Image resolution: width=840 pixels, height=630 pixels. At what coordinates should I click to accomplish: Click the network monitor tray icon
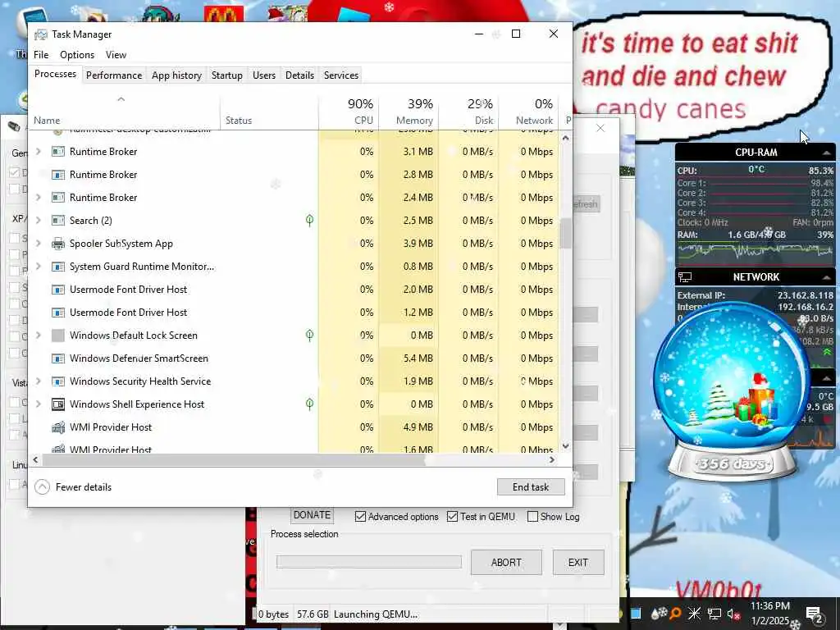tap(714, 614)
